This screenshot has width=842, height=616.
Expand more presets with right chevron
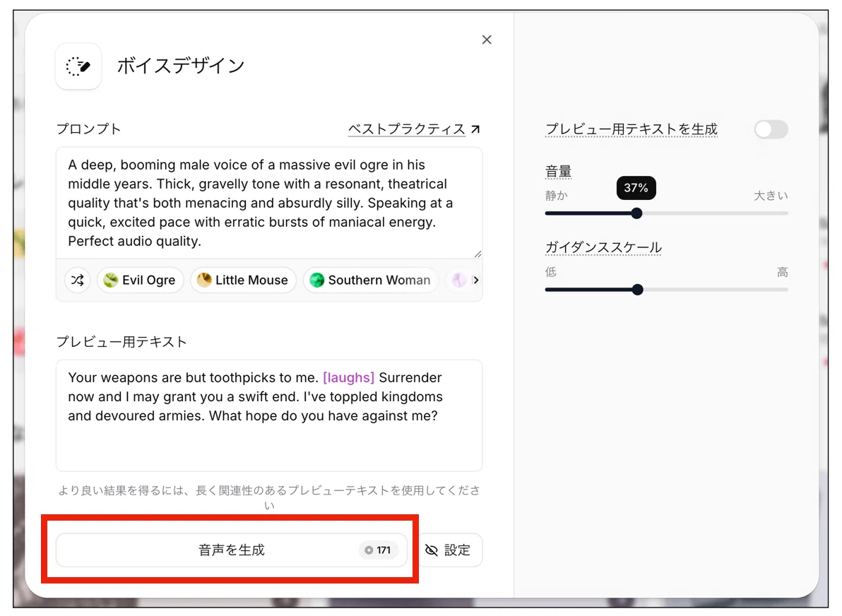476,280
